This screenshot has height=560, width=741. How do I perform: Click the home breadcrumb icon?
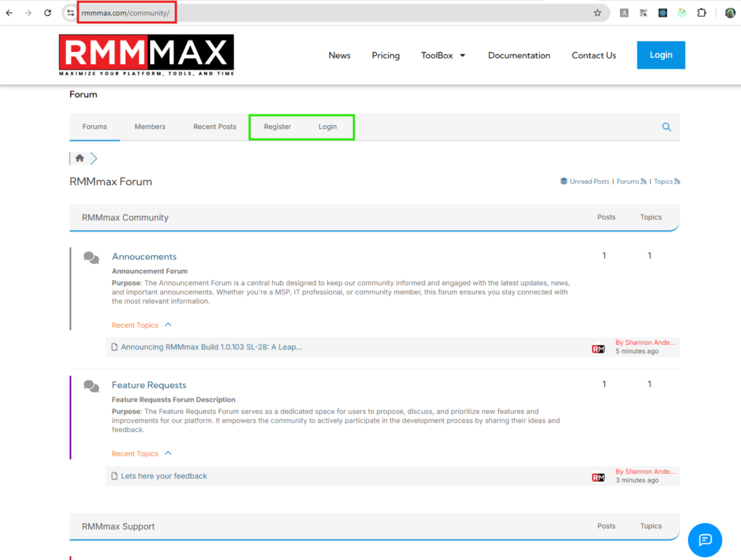pyautogui.click(x=80, y=158)
